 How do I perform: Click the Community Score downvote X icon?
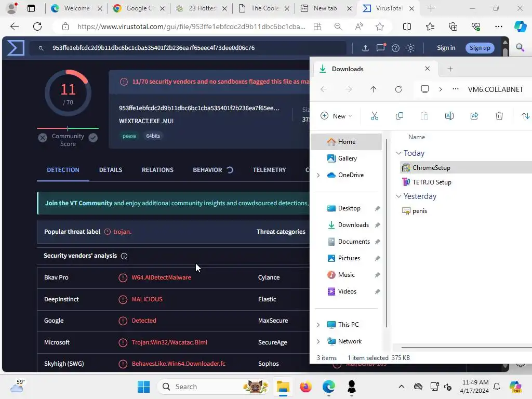pyautogui.click(x=43, y=137)
